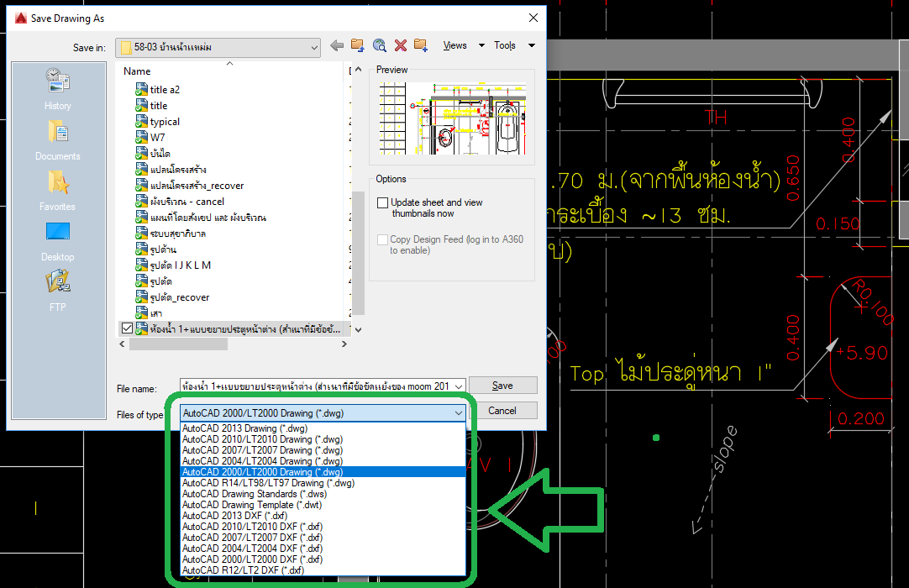
Task: Select the file icon for 'W7'
Action: 141,138
